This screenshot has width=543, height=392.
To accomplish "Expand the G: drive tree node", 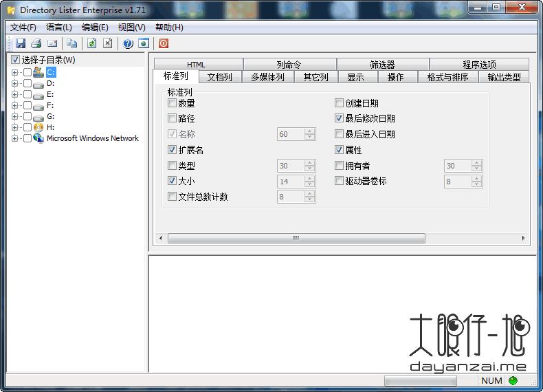I will pos(14,116).
